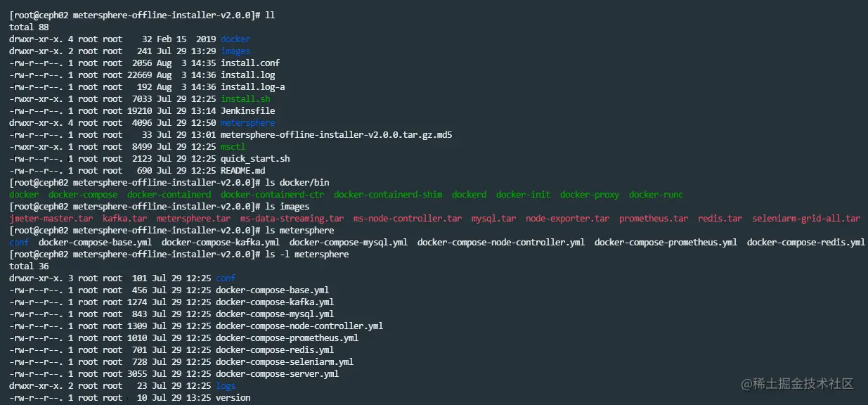
Task: Select the green docker-compose binary name
Action: [x=83, y=195]
